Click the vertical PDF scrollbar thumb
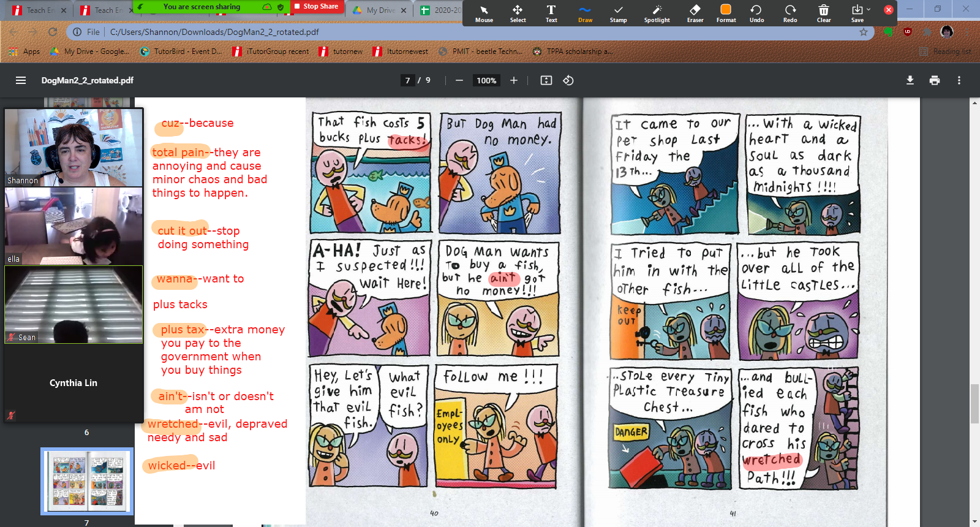980x527 pixels. click(974, 403)
